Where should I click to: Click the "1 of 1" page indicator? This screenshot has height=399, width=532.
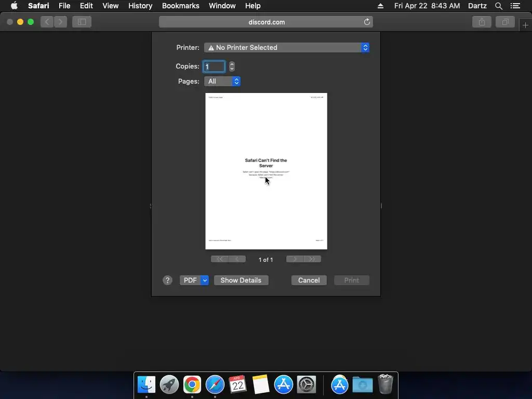pyautogui.click(x=265, y=260)
